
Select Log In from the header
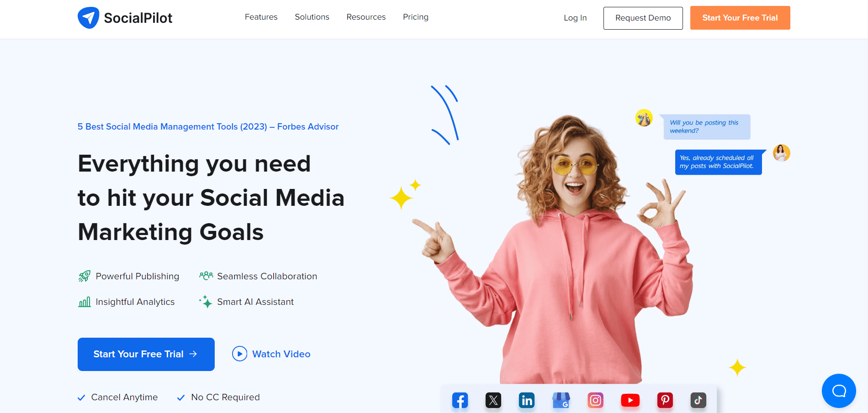(575, 18)
